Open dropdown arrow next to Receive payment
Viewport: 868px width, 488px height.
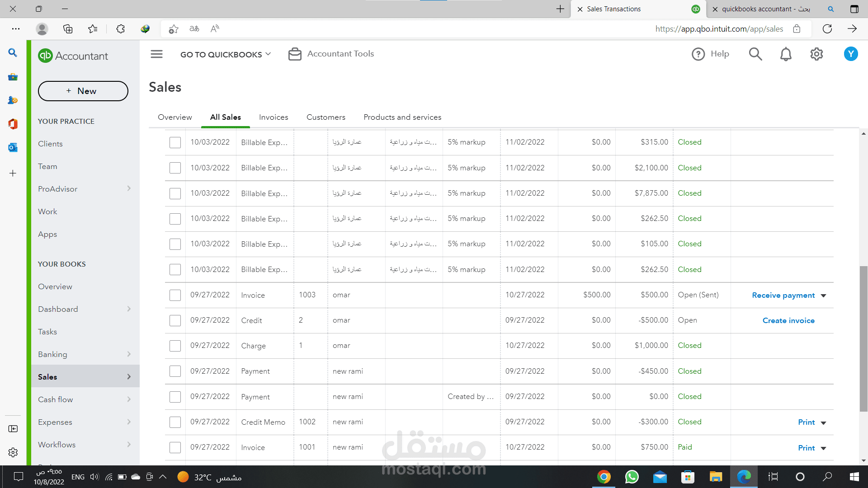[823, 296]
